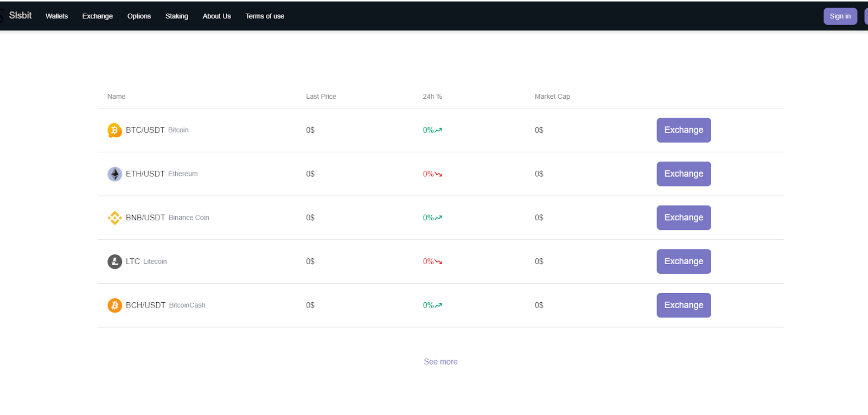Click the Litecoin label text
The image size is (868, 415).
coord(155,261)
